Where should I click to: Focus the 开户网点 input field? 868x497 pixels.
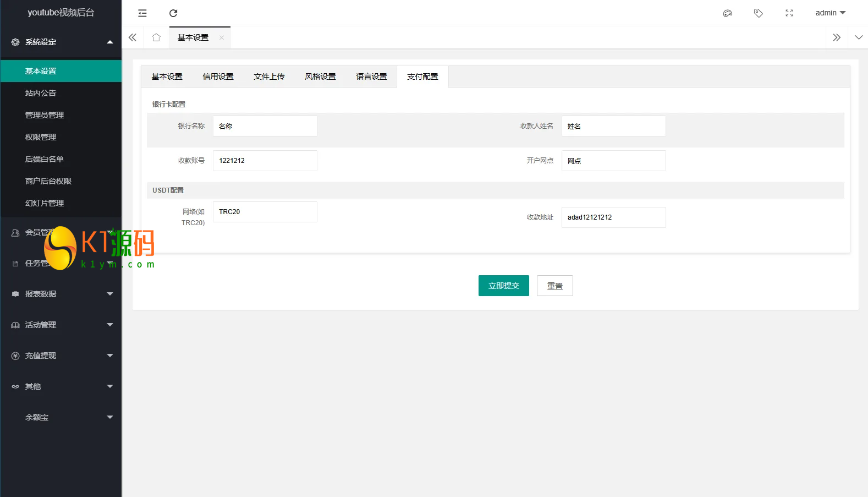[x=614, y=161]
